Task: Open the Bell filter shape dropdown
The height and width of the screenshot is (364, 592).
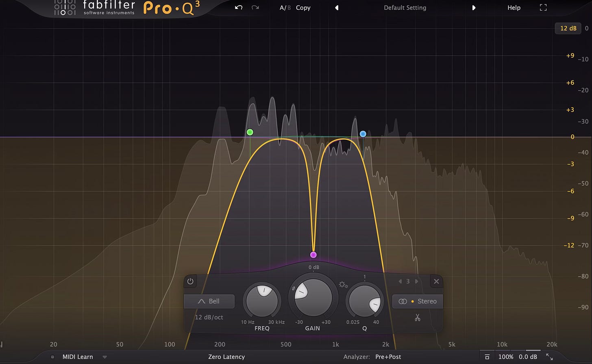Action: pos(209,301)
